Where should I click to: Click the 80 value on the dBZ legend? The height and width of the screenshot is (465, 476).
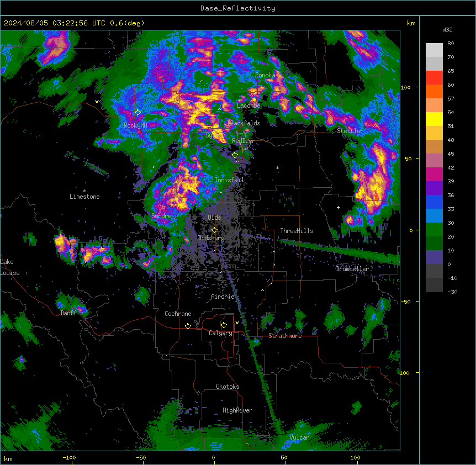(451, 44)
